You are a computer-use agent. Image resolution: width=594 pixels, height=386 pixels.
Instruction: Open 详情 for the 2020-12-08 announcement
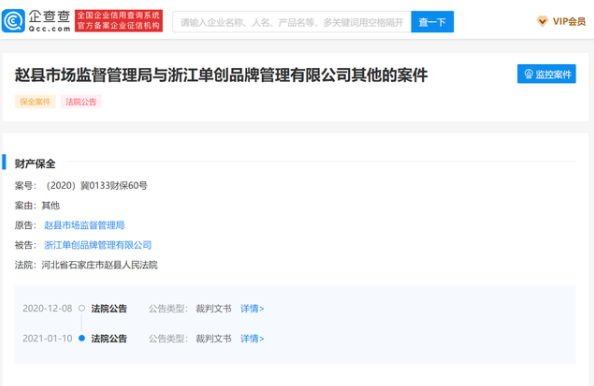tap(252, 309)
